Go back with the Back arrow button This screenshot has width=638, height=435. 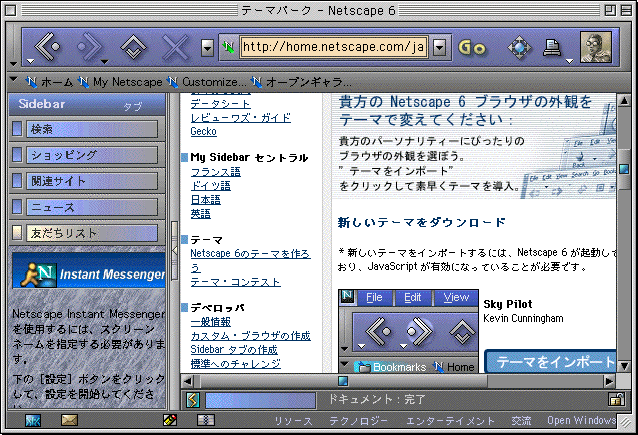pyautogui.click(x=48, y=47)
